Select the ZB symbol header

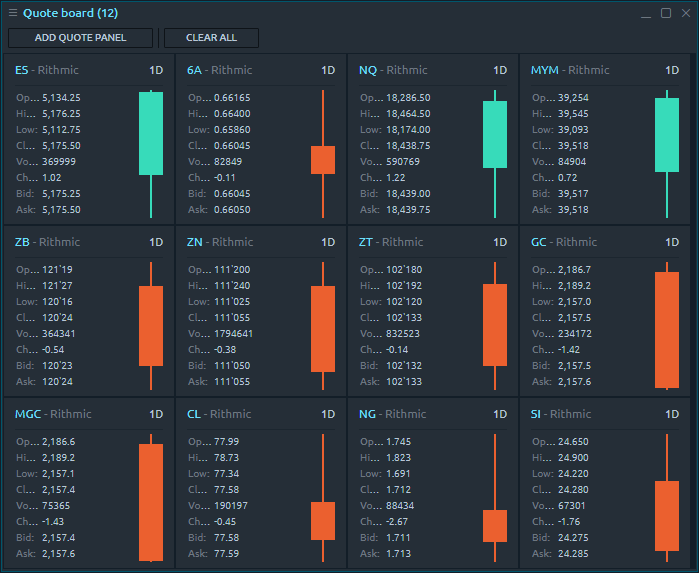pos(22,242)
